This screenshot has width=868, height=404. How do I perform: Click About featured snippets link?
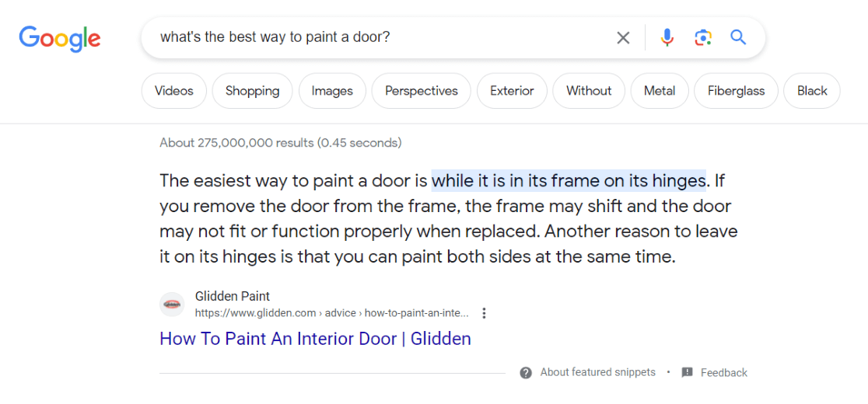[x=597, y=372]
